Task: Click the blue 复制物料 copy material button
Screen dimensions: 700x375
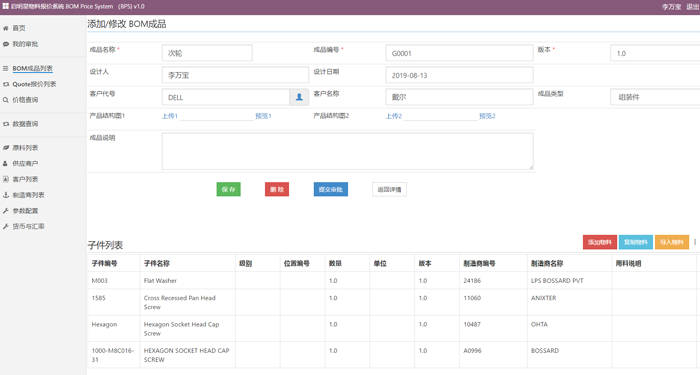Action: [x=636, y=242]
